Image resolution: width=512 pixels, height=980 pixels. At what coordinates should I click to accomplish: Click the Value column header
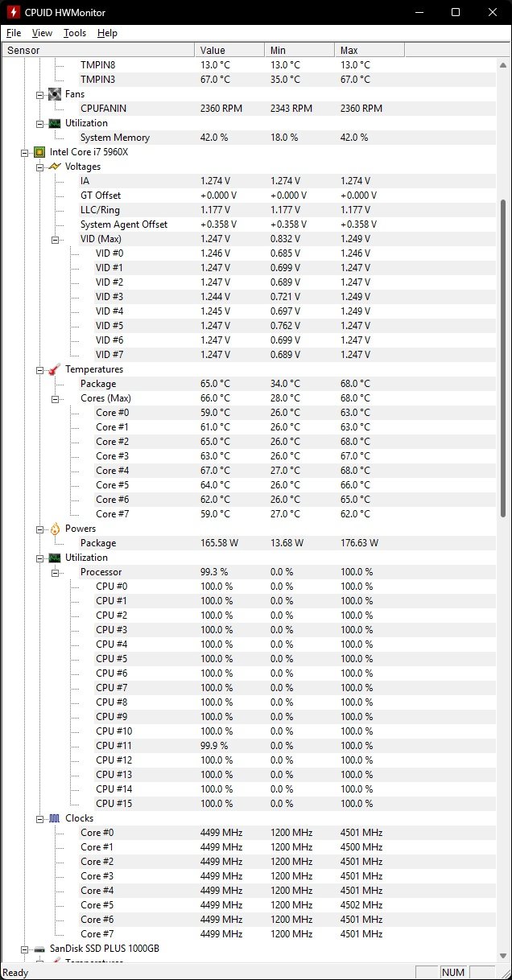point(229,50)
